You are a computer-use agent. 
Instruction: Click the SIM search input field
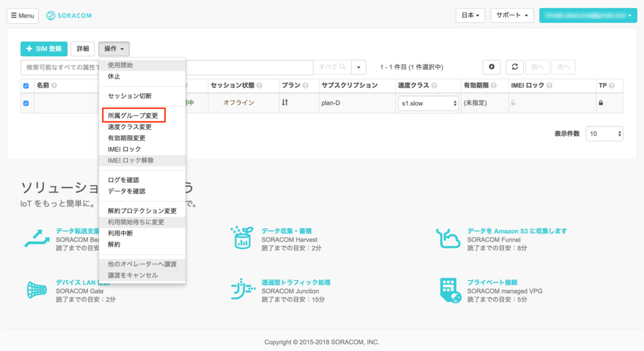click(x=167, y=67)
